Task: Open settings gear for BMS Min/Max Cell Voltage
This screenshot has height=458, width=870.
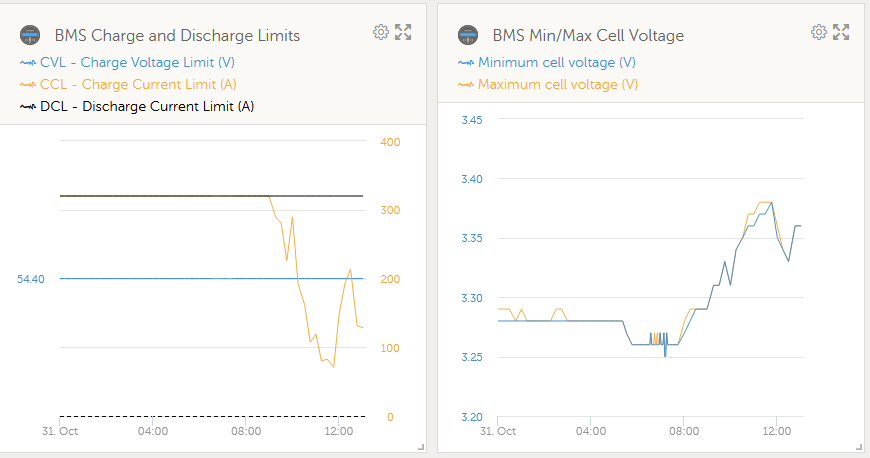Action: 818,32
